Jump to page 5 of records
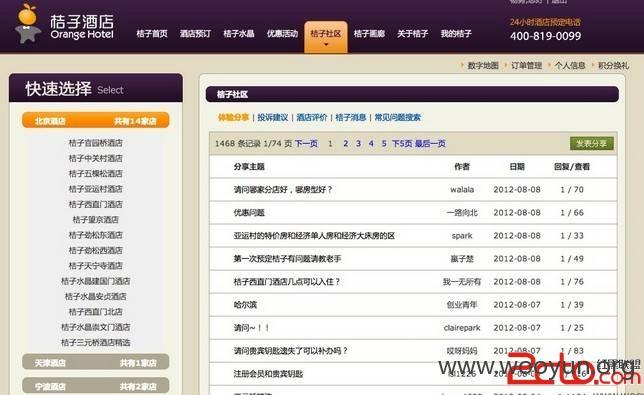This screenshot has width=644, height=395. point(384,143)
